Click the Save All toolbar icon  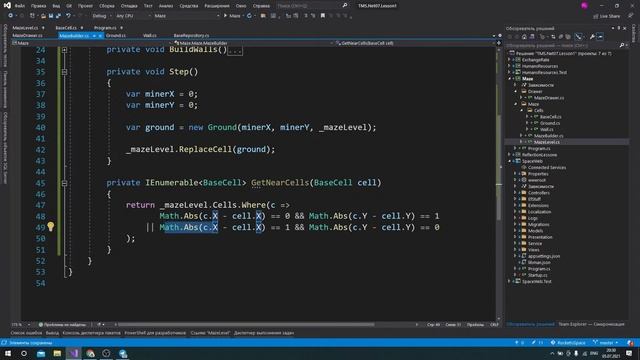pos(58,16)
